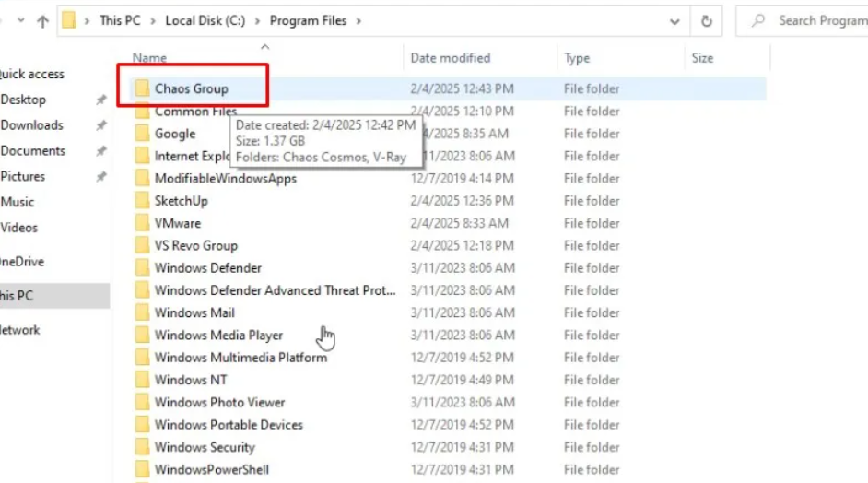The image size is (868, 483).
Task: Click the SketchUp folder icon
Action: click(142, 201)
